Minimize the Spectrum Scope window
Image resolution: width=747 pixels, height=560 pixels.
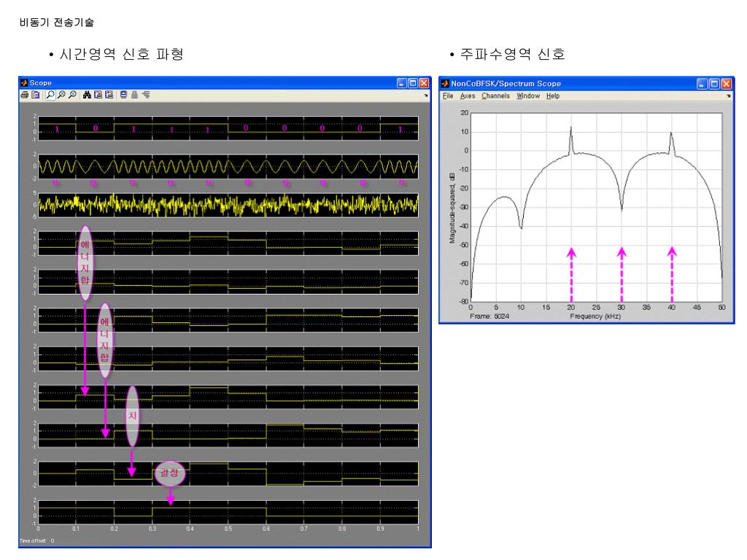coord(703,84)
